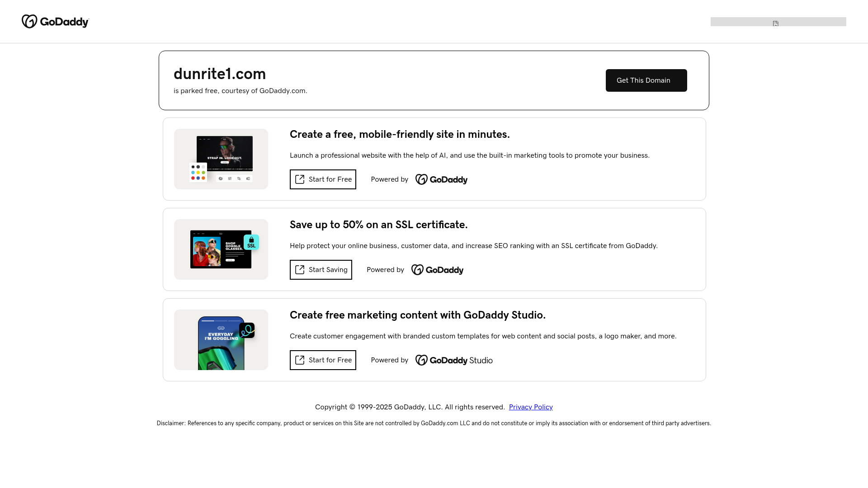Click the GoDaddy Studio logo
The image size is (868, 488).
454,360
